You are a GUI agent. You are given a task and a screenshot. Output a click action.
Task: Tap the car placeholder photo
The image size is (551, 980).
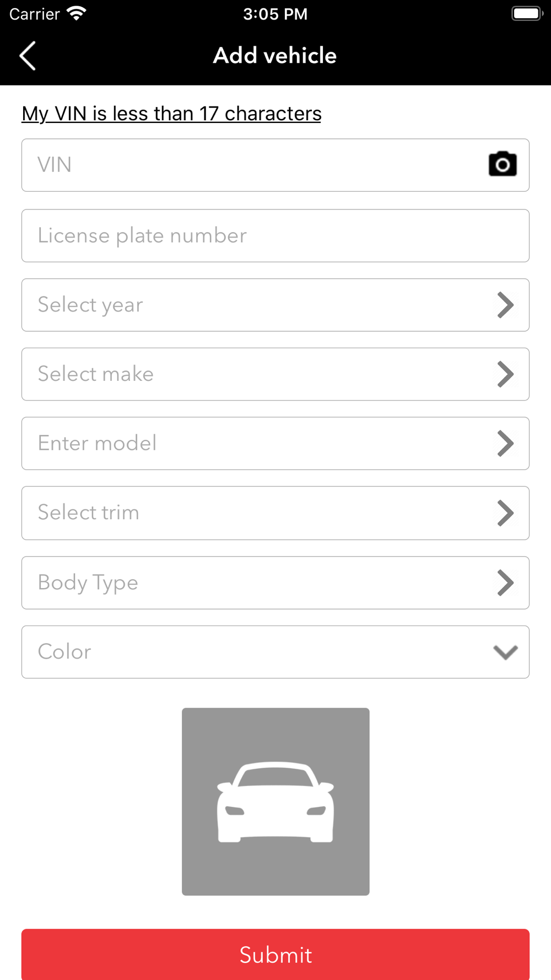(x=275, y=801)
